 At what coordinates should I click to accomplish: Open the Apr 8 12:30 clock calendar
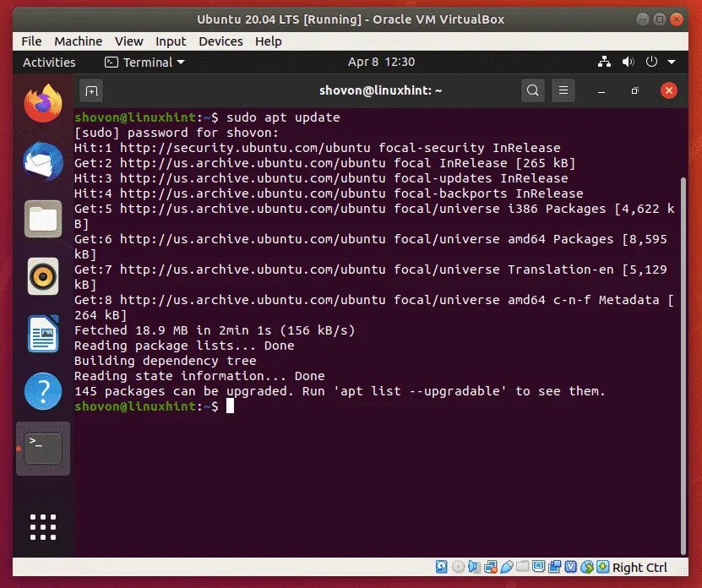tap(382, 62)
